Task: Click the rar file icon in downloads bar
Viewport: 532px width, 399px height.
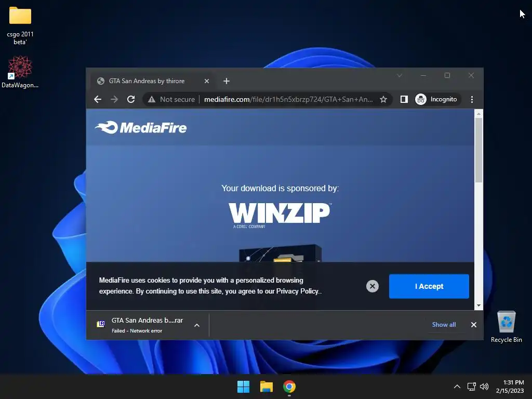Action: click(101, 324)
